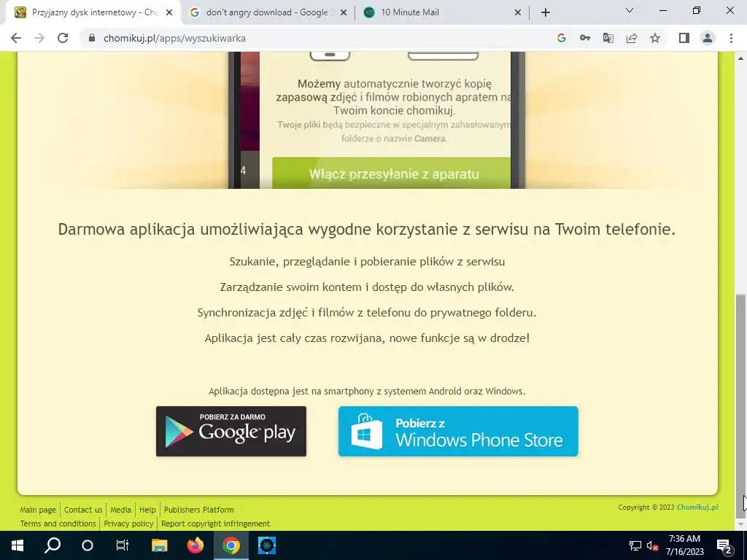Close the 10 Minute Mail tab

518,12
